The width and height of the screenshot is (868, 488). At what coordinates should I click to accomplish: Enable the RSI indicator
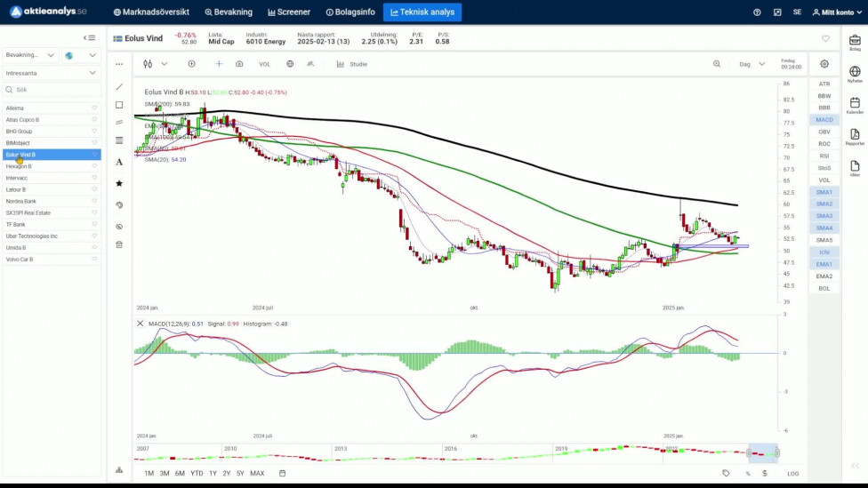click(824, 156)
